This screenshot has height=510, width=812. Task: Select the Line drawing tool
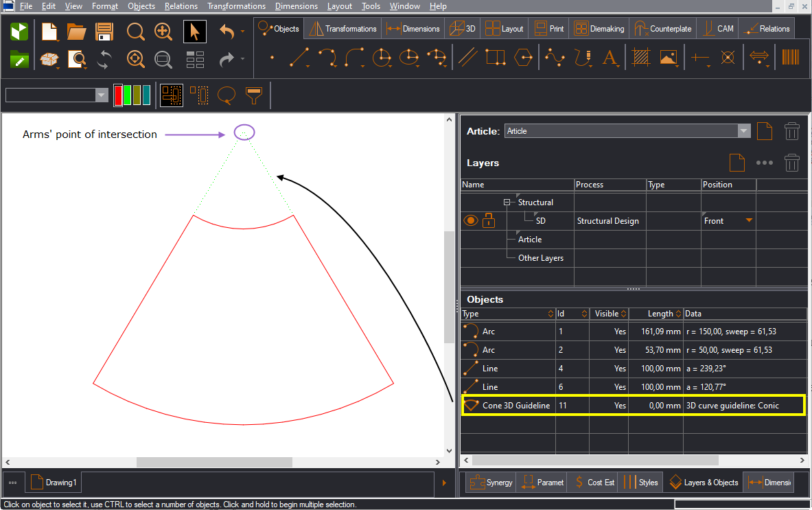click(299, 58)
